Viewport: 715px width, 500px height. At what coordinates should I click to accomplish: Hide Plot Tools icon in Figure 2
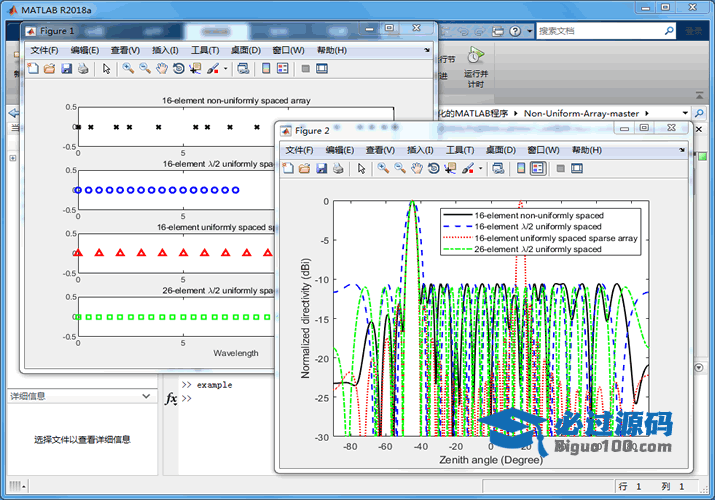[560, 169]
